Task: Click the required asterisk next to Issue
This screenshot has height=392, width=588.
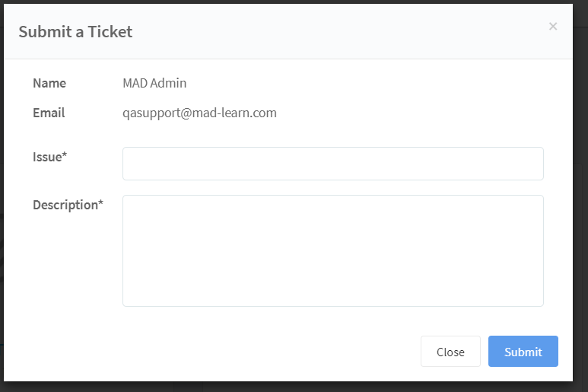Action: (65, 156)
